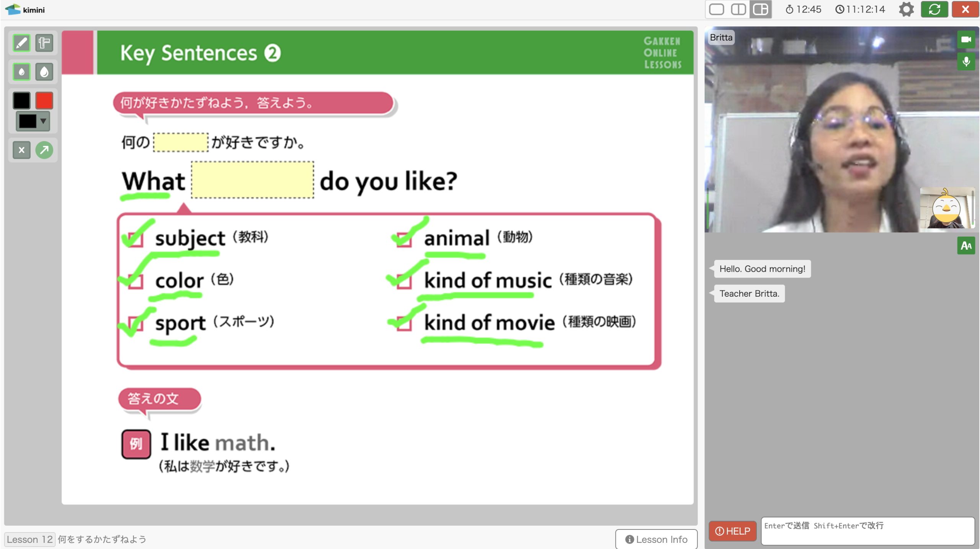The height and width of the screenshot is (549, 980).
Task: Choose the thick stroke size
Action: pyautogui.click(x=44, y=72)
